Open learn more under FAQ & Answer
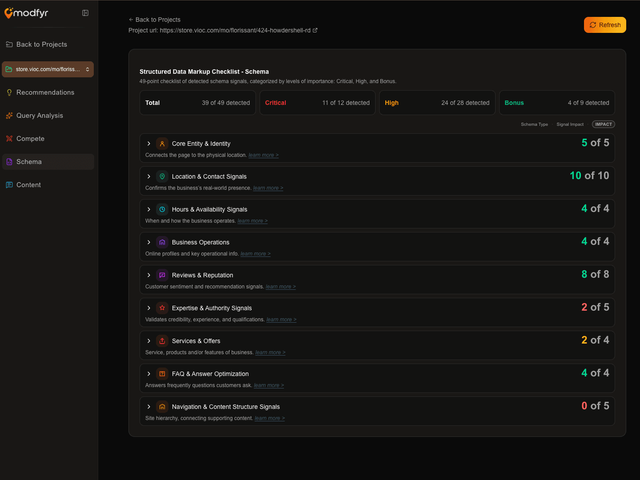 tap(269, 385)
